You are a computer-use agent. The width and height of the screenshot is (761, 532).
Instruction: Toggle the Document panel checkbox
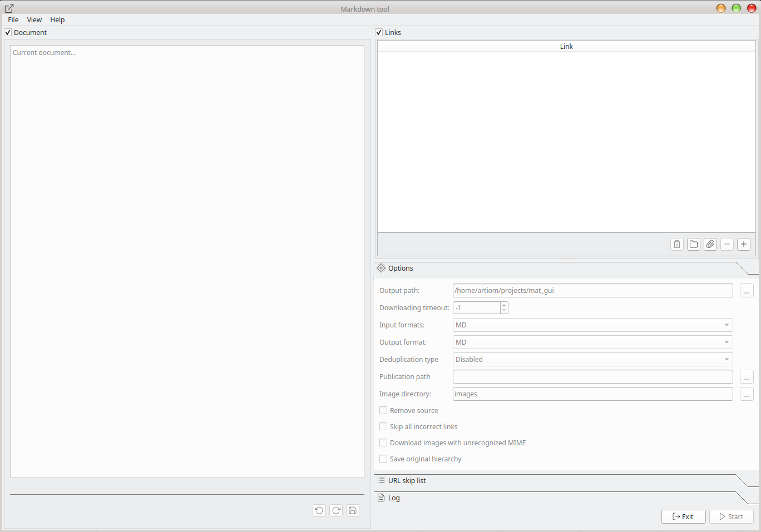[x=8, y=32]
